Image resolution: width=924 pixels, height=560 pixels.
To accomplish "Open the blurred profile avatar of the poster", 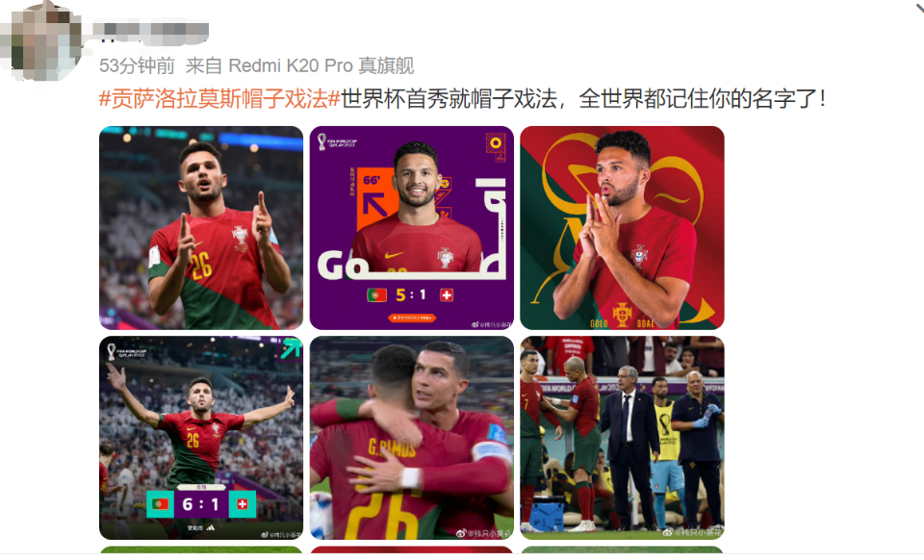I will click(x=40, y=40).
